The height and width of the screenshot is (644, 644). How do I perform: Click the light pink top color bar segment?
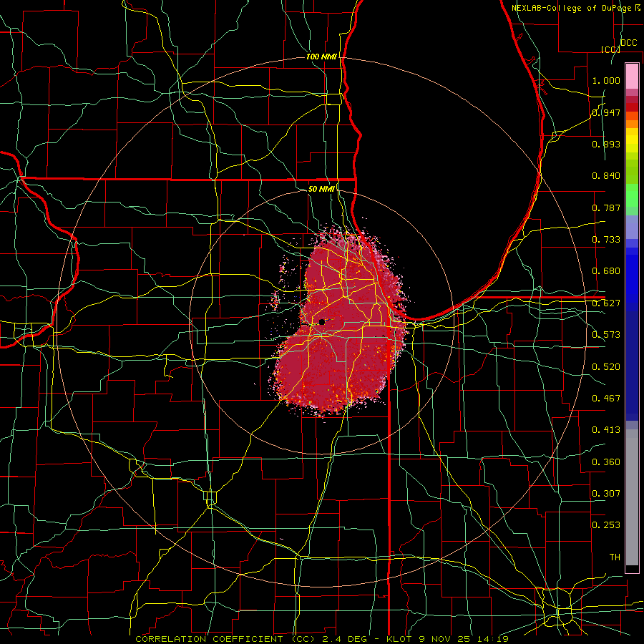pyautogui.click(x=632, y=76)
